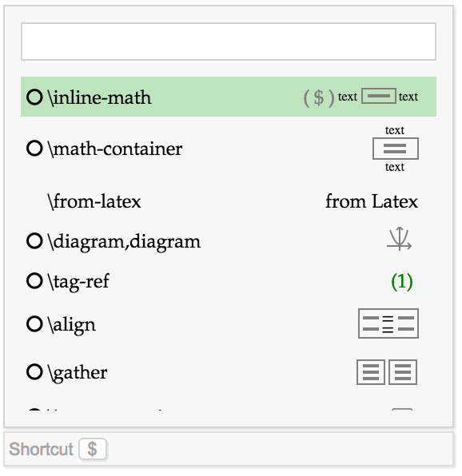Image resolution: width=462 pixels, height=476 pixels.
Task: Click the math-container block preview icon
Action: 395,149
